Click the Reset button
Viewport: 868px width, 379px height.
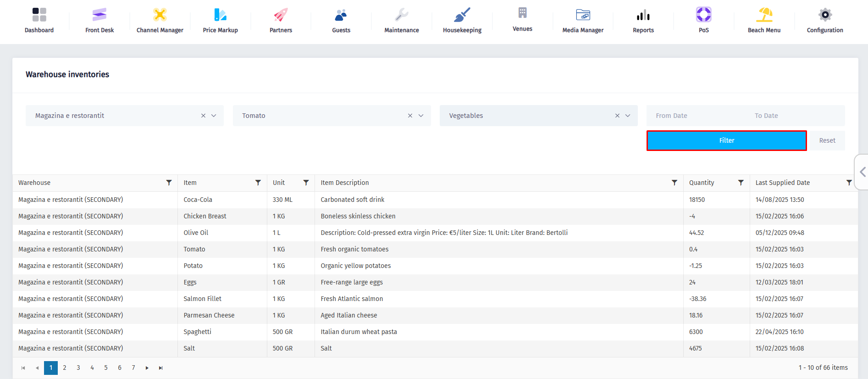tap(827, 140)
